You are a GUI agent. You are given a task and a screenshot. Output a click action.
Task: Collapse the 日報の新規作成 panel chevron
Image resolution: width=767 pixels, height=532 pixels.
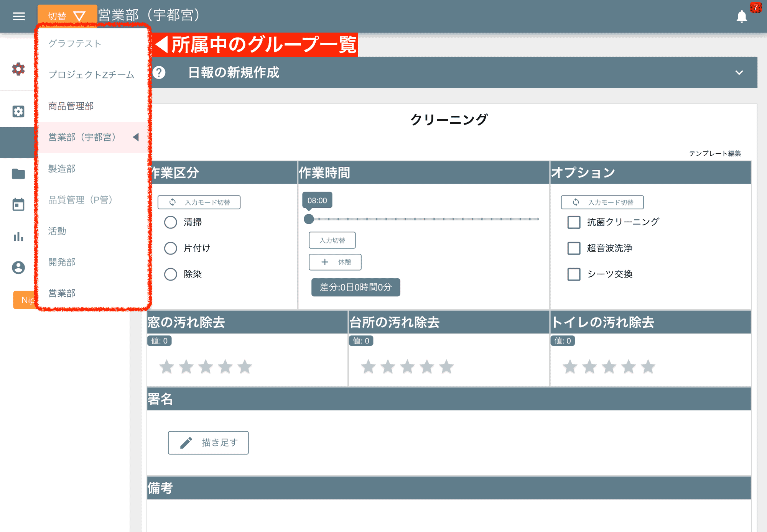[x=740, y=73]
